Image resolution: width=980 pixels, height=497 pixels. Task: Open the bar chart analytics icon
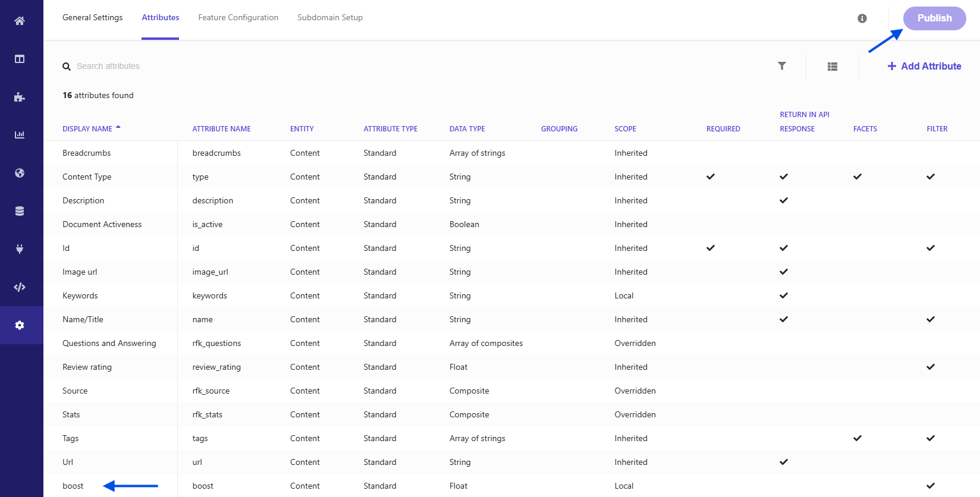(x=20, y=135)
